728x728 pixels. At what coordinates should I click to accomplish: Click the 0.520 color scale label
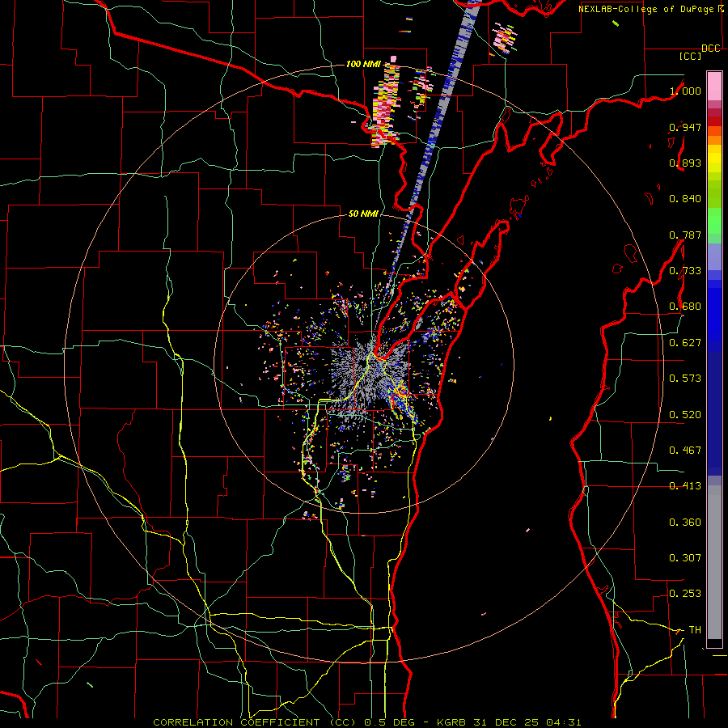click(685, 414)
